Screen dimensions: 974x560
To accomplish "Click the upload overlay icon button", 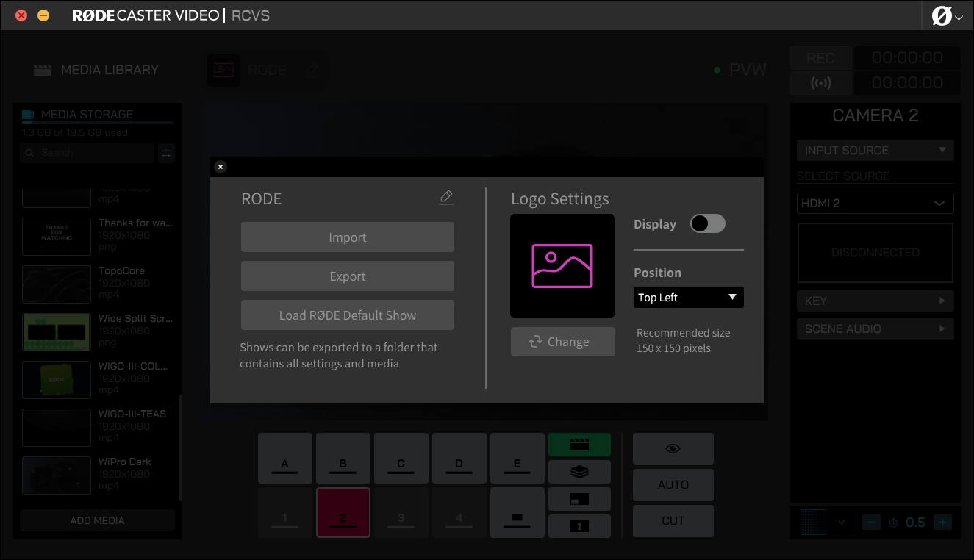I will coord(579,525).
